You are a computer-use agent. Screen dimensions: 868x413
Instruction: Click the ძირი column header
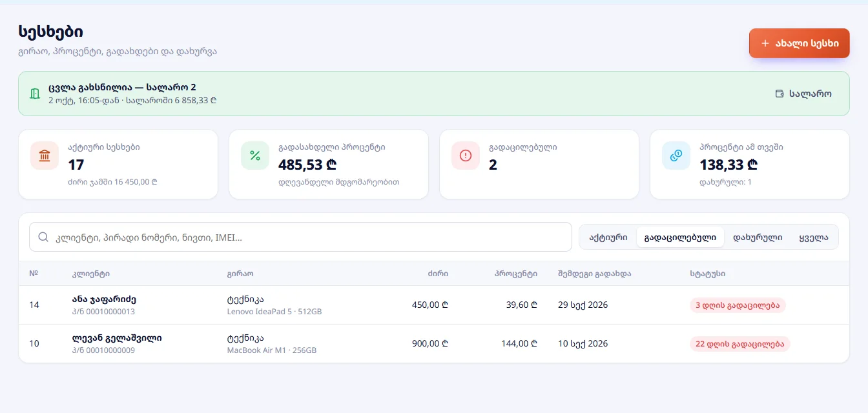[438, 274]
